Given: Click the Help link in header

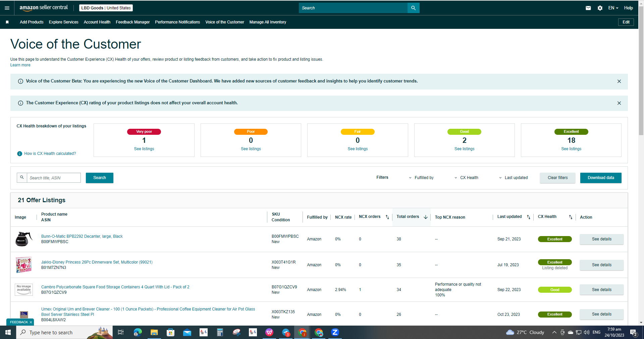Looking at the screenshot, I should click(x=629, y=8).
